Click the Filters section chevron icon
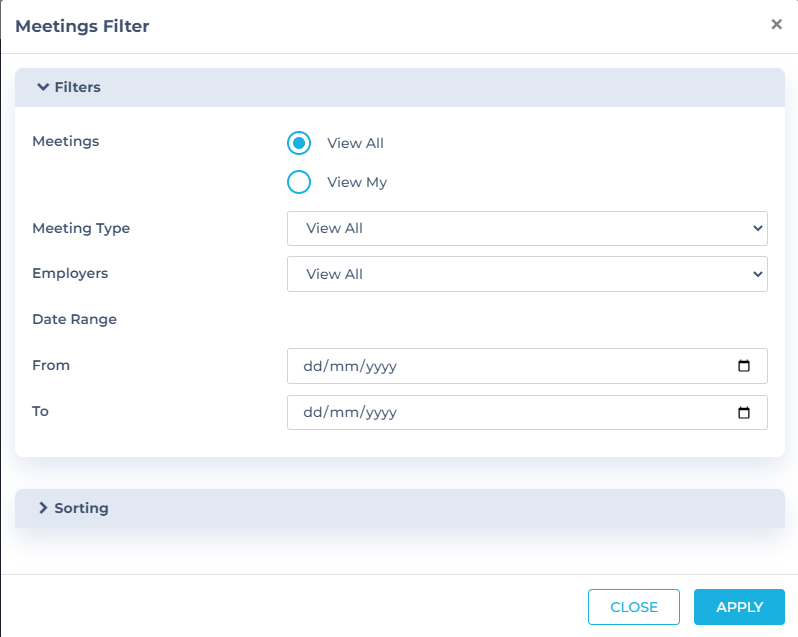 coord(43,87)
